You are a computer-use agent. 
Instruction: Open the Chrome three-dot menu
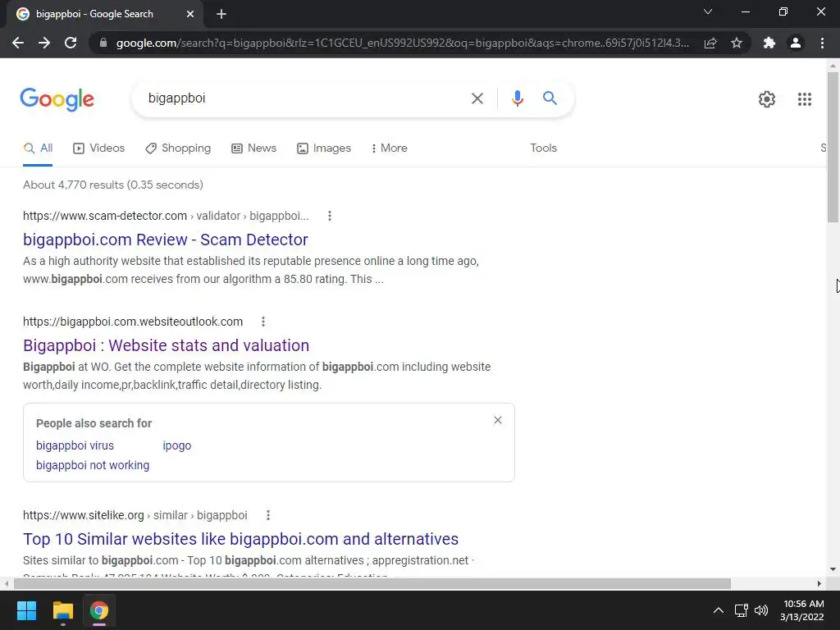[x=822, y=43]
